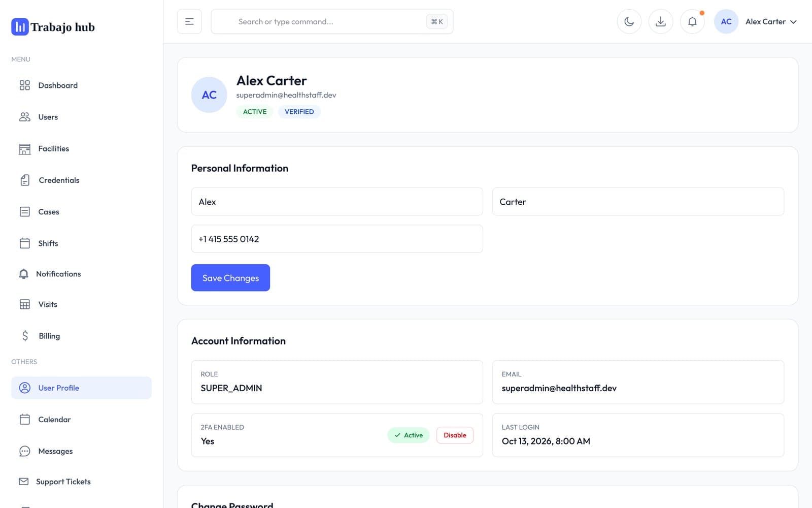812x508 pixels.
Task: Click the Cases list icon
Action: [24, 212]
